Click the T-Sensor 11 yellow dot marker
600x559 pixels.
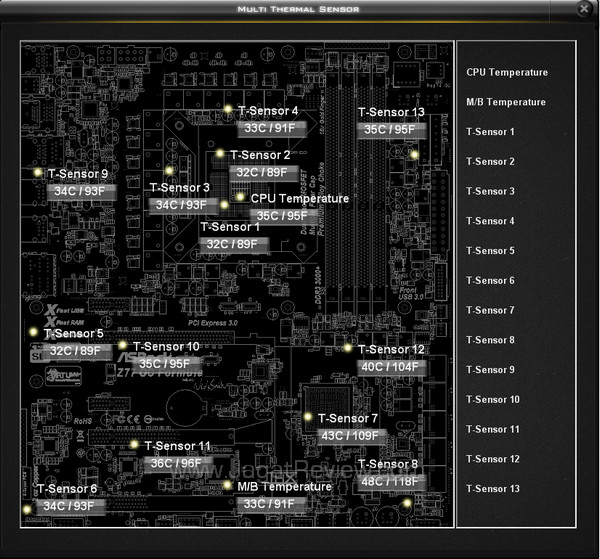(134, 444)
